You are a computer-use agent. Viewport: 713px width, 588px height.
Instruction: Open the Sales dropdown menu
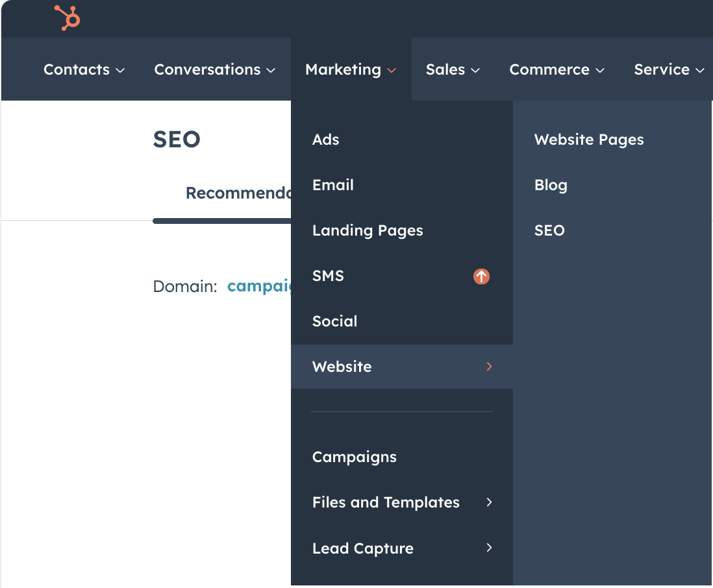tap(453, 69)
